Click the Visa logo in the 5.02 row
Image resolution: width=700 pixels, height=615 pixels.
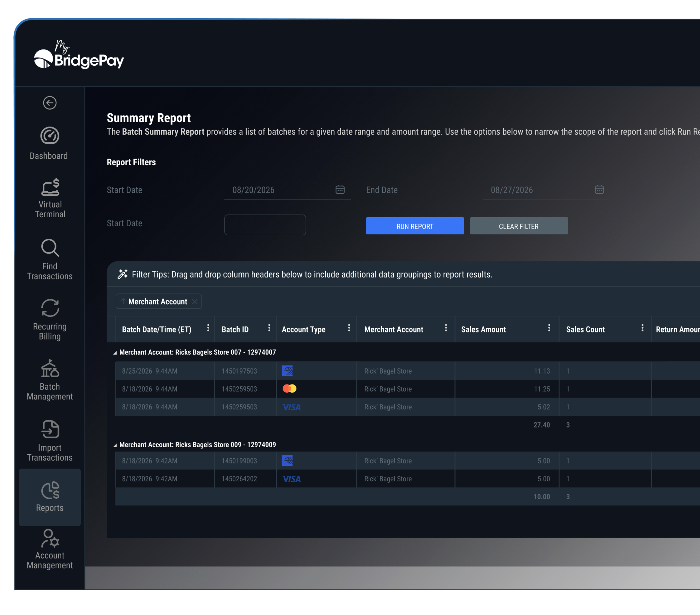(x=292, y=407)
